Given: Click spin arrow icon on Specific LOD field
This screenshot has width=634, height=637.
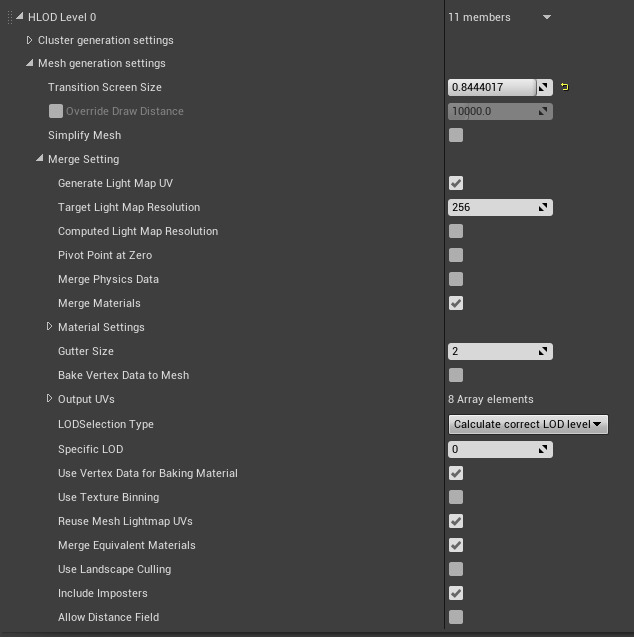Looking at the screenshot, I should [x=544, y=449].
